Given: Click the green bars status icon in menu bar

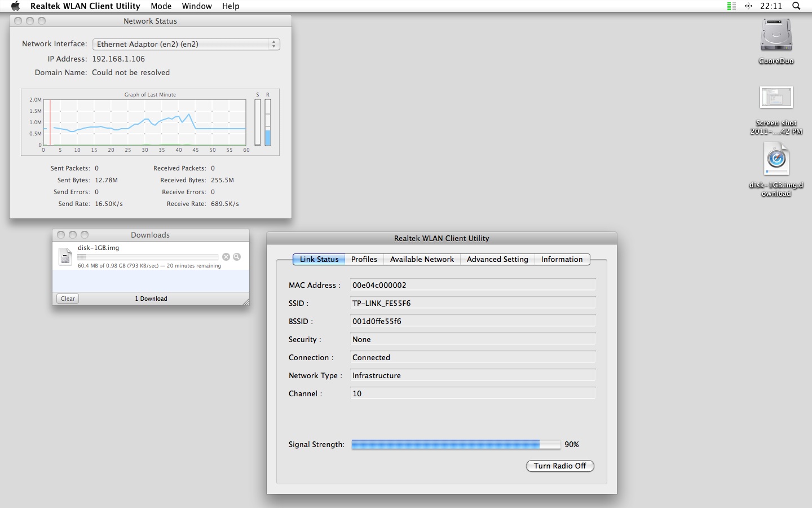Looking at the screenshot, I should coord(731,6).
